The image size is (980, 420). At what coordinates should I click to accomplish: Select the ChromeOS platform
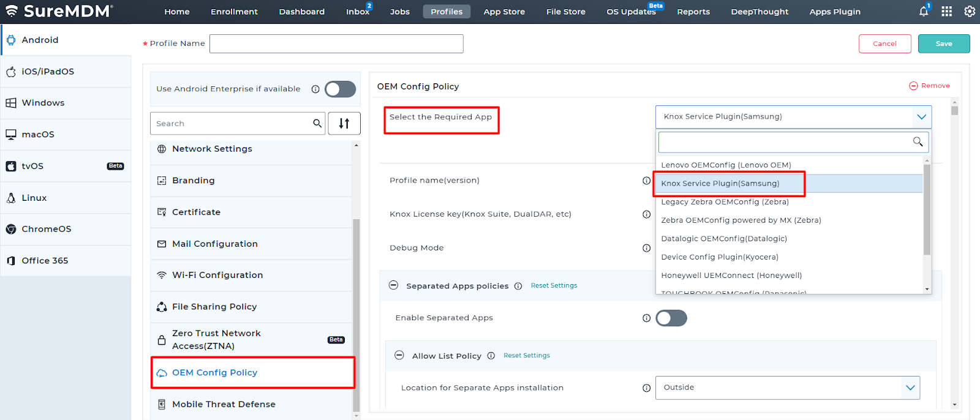(66, 229)
